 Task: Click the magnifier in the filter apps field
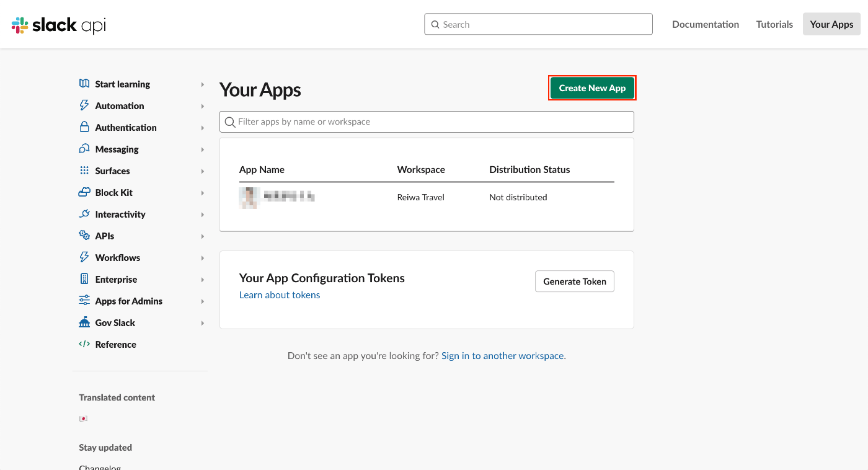[x=230, y=122]
